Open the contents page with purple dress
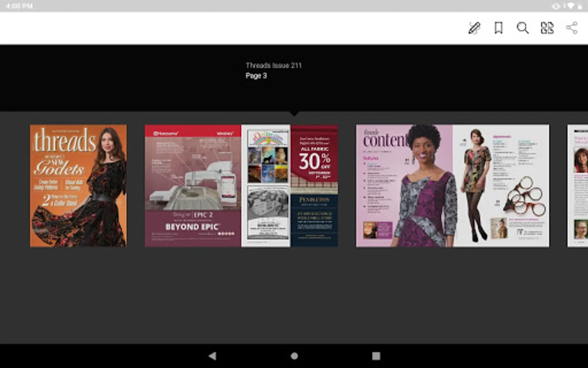 coord(404,186)
